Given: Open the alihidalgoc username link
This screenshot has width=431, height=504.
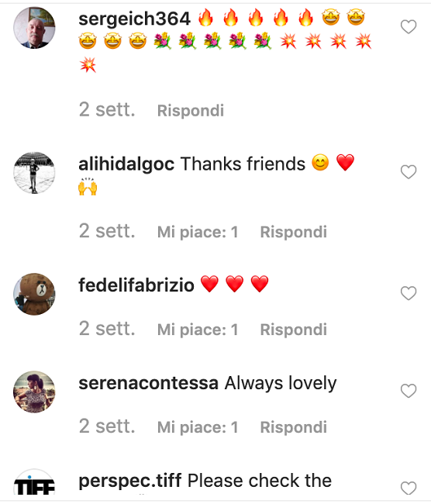Looking at the screenshot, I should click(x=126, y=164).
